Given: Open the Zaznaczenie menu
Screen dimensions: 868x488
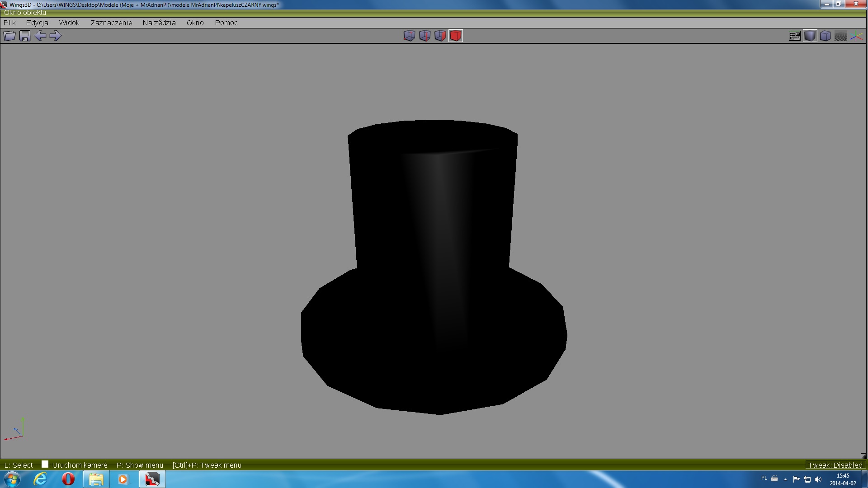Looking at the screenshot, I should [111, 23].
